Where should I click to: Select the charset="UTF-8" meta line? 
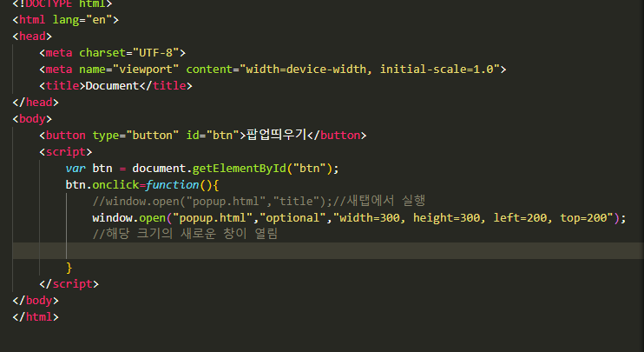(x=112, y=53)
